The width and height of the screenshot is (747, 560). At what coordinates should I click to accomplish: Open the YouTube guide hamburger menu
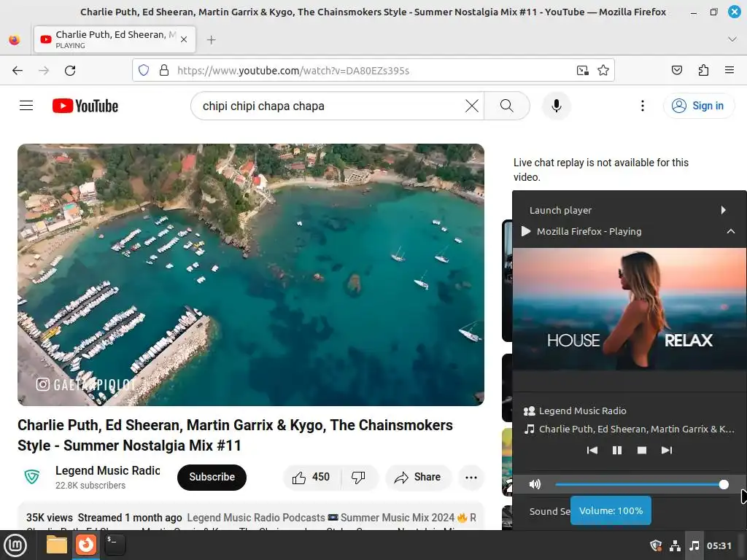click(26, 106)
